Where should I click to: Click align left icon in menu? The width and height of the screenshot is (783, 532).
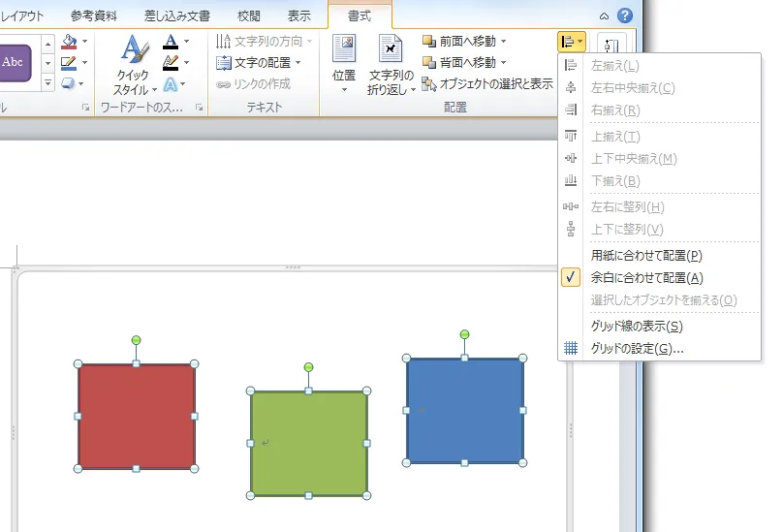(x=571, y=66)
